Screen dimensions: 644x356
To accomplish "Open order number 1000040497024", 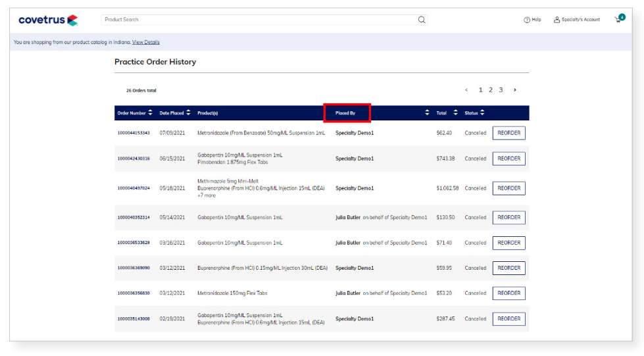I will 134,188.
